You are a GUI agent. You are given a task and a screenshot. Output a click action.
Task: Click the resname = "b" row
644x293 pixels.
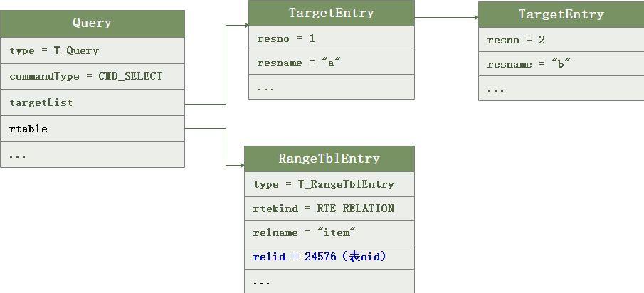(561, 64)
